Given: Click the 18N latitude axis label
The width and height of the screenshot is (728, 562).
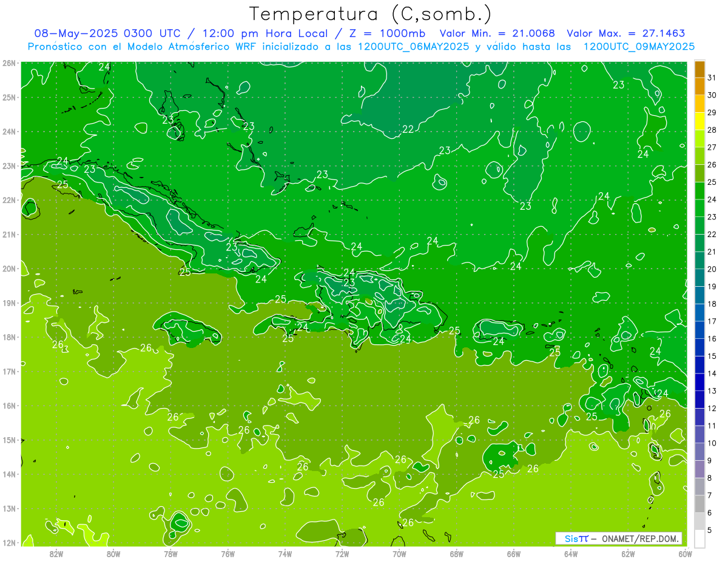Looking at the screenshot, I should (9, 337).
